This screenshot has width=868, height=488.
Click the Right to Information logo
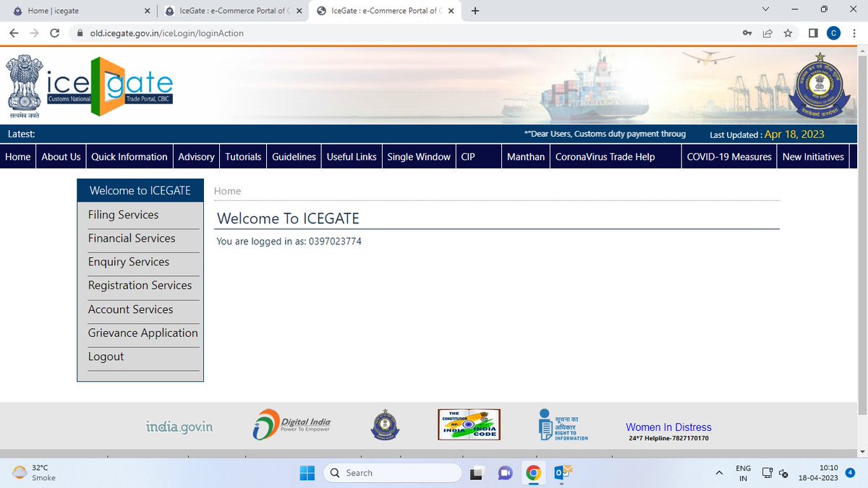click(x=563, y=424)
